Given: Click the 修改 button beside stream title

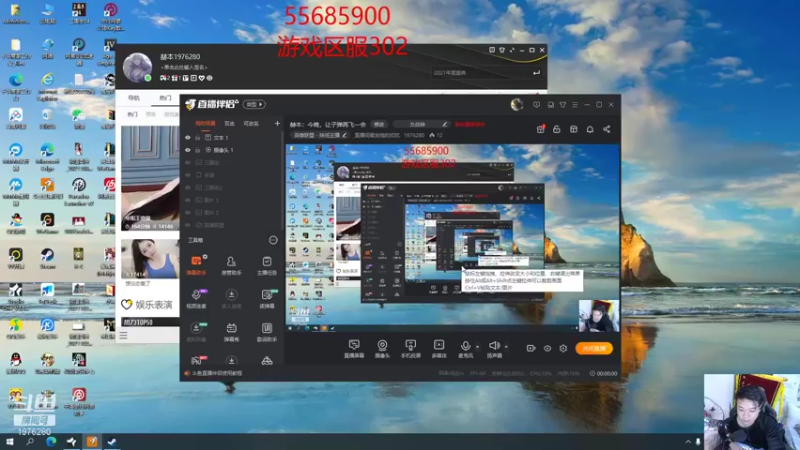Looking at the screenshot, I should (379, 124).
